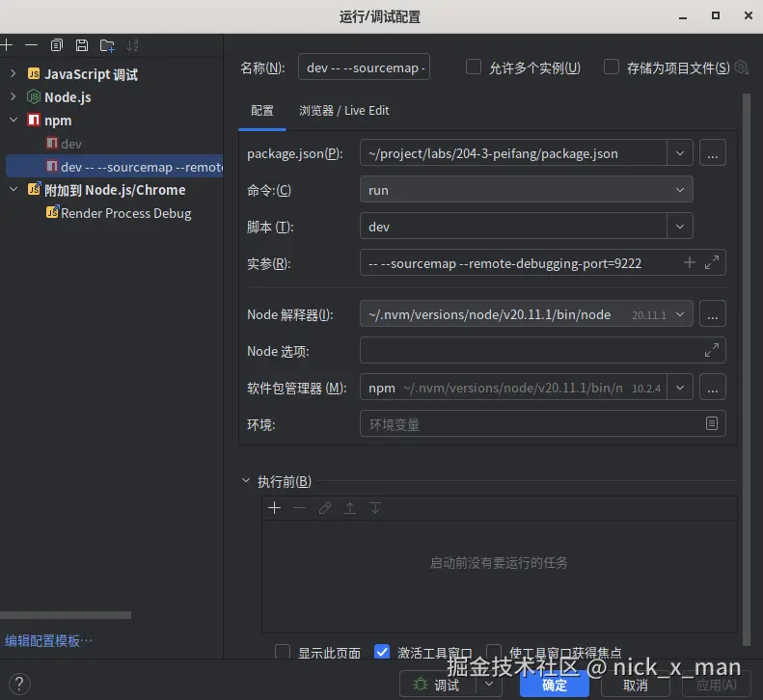Collapse the 附加到 Node.js/Chrome node
Viewport: 763px width, 700px height.
click(x=14, y=189)
